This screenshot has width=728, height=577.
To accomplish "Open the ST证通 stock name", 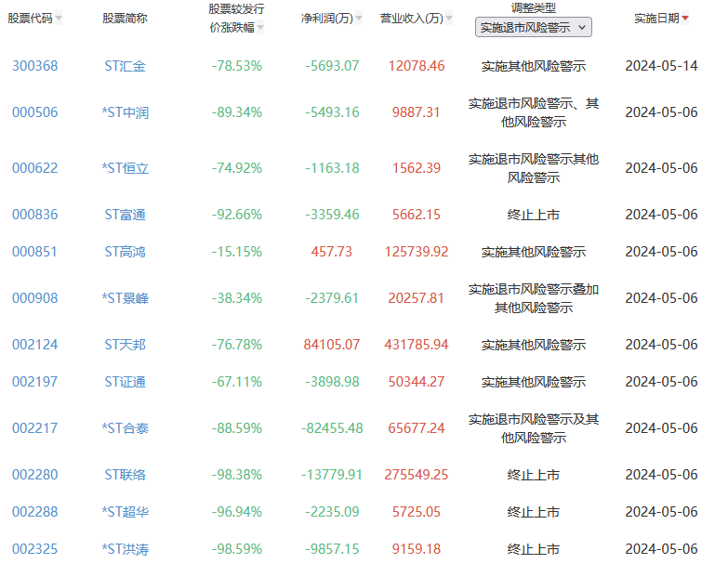I will [x=126, y=382].
